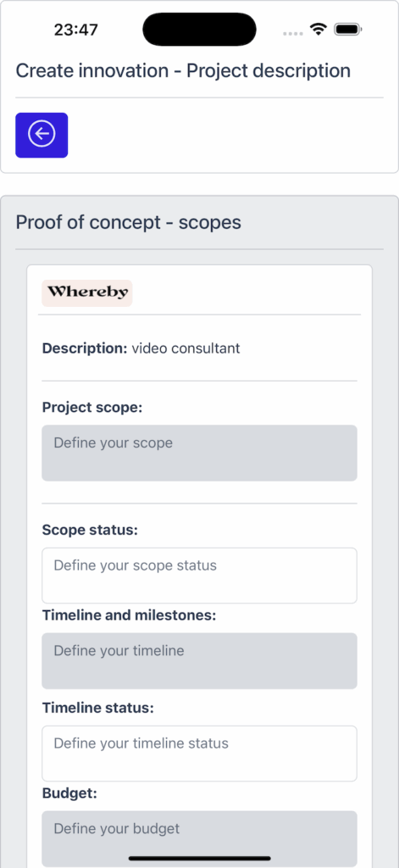Click the 'Define your scope' field
399x868 pixels.
199,453
